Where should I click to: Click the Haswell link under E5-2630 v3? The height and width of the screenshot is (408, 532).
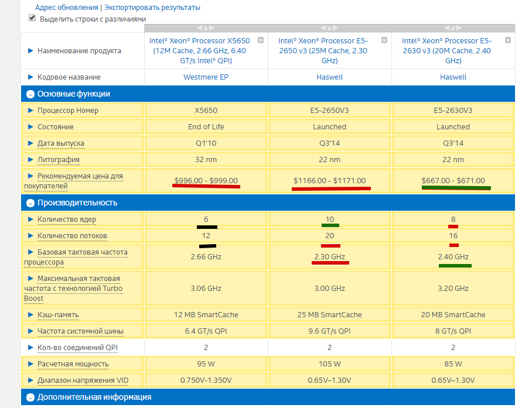[x=453, y=77]
